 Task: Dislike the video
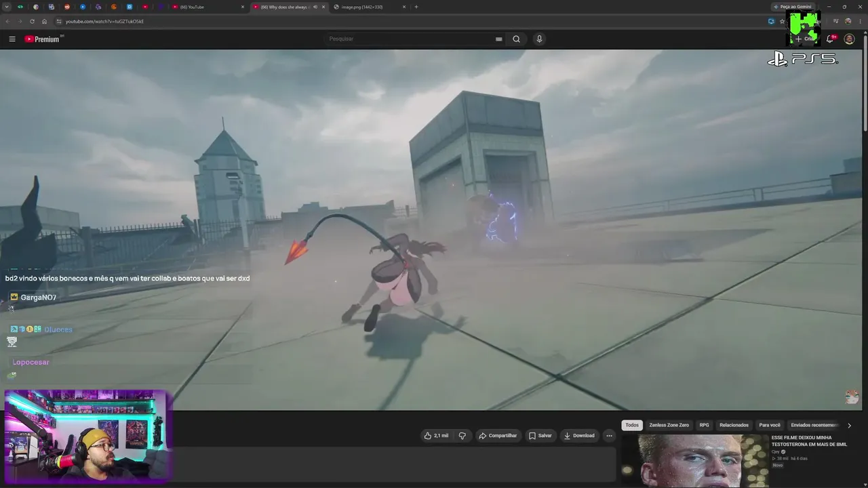[462, 436]
